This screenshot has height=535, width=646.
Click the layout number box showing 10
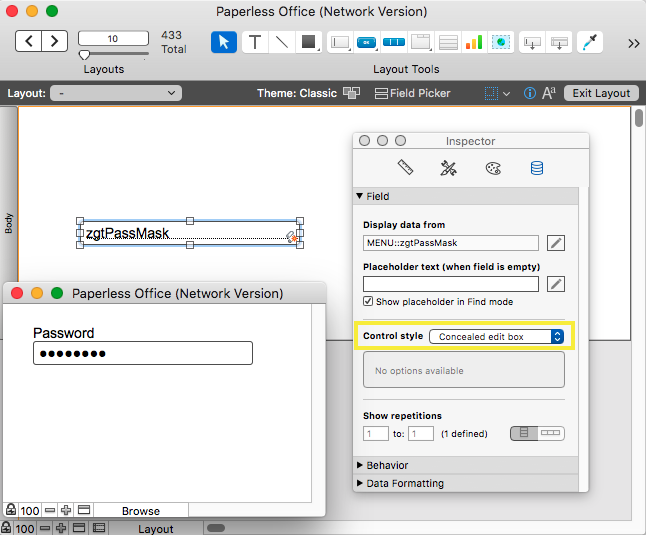[113, 39]
